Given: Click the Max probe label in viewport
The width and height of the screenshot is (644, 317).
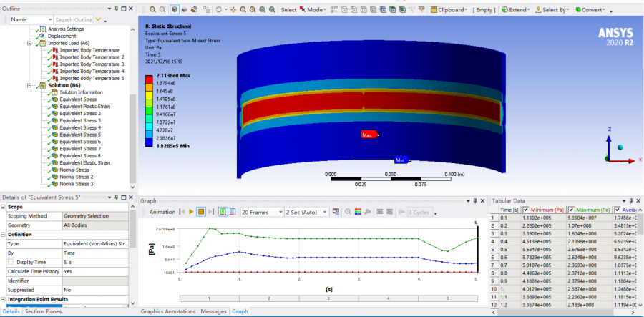Looking at the screenshot, I should (x=369, y=135).
